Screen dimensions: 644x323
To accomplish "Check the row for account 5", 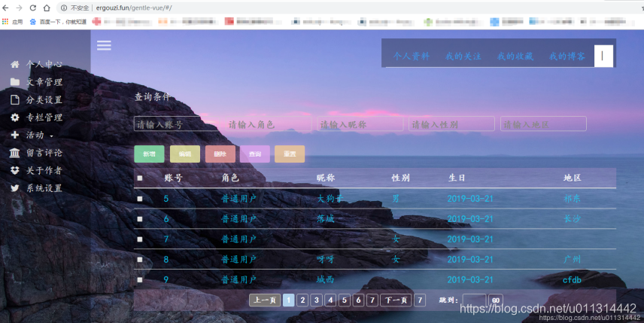I will [x=140, y=199].
